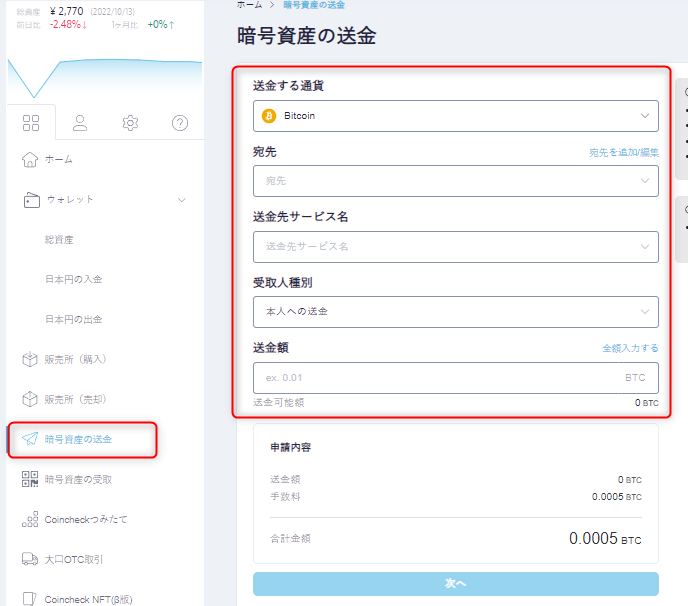Click the 送金額 BTC amount input field
The height and width of the screenshot is (606, 688).
440,378
